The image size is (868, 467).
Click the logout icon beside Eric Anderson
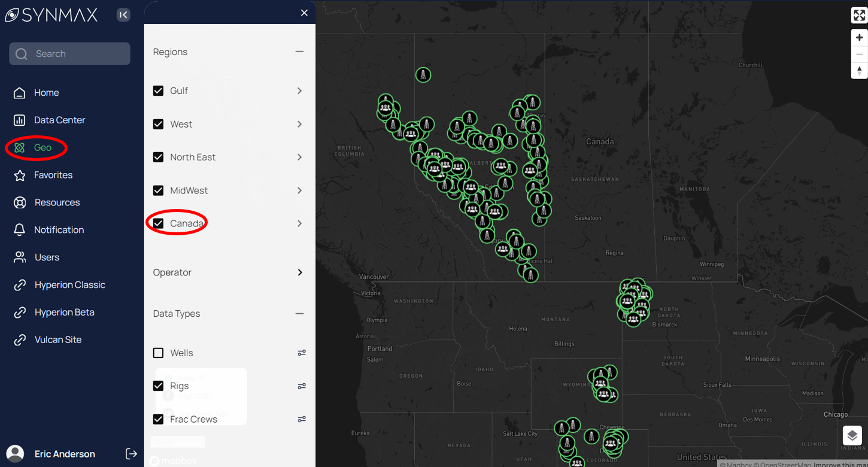(131, 454)
